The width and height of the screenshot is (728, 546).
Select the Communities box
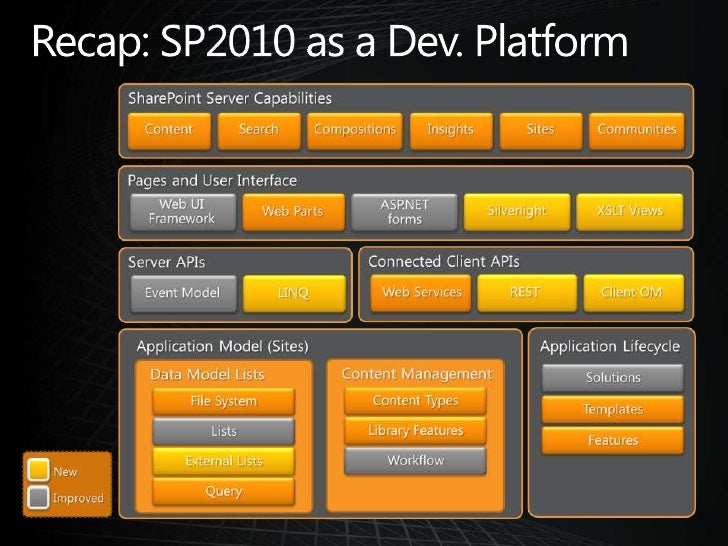637,131
